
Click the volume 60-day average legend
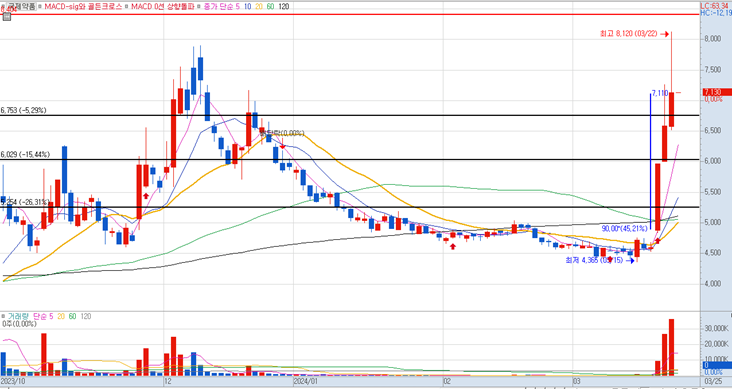pos(72,316)
